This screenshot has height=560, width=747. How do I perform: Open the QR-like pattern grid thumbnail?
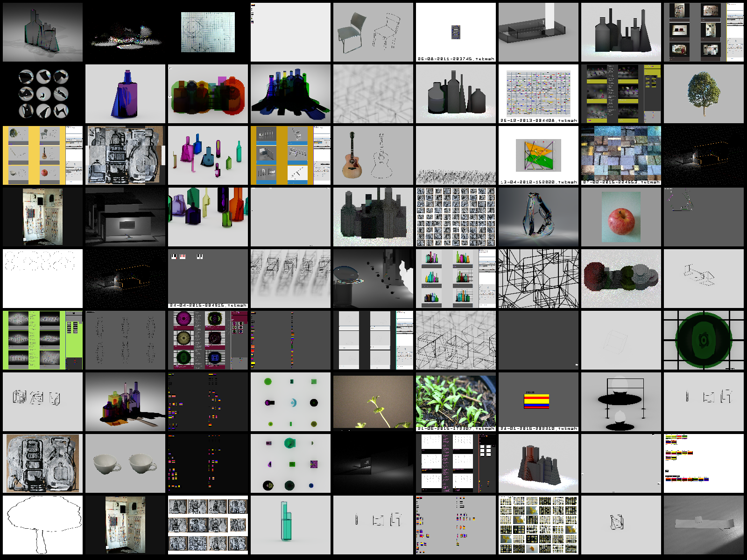(456, 217)
